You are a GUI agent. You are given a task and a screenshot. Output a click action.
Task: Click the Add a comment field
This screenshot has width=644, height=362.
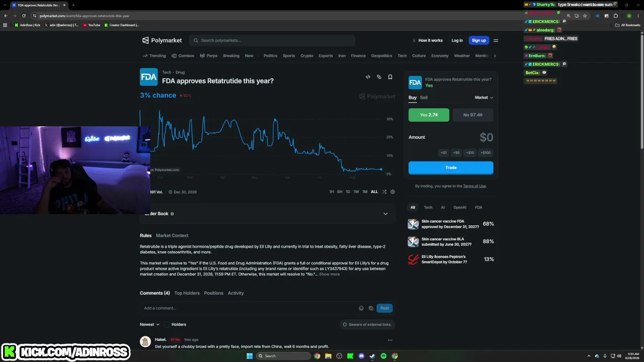[x=249, y=308]
